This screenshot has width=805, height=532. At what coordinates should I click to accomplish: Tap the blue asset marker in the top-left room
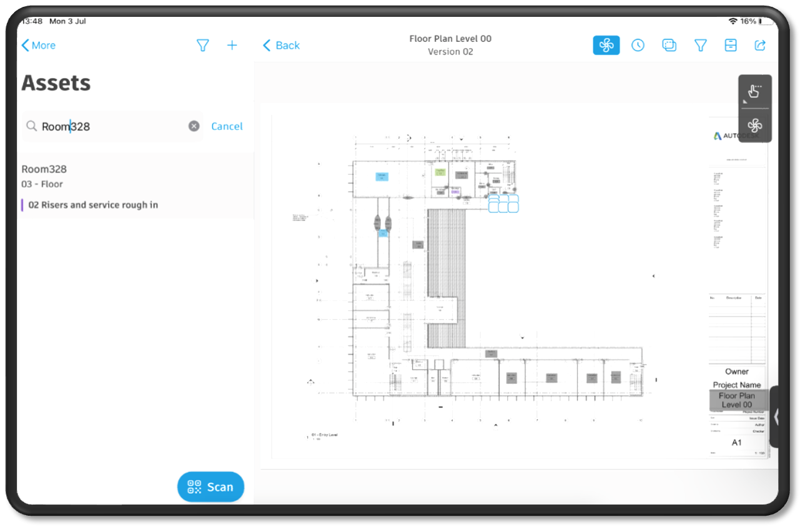[x=382, y=176]
